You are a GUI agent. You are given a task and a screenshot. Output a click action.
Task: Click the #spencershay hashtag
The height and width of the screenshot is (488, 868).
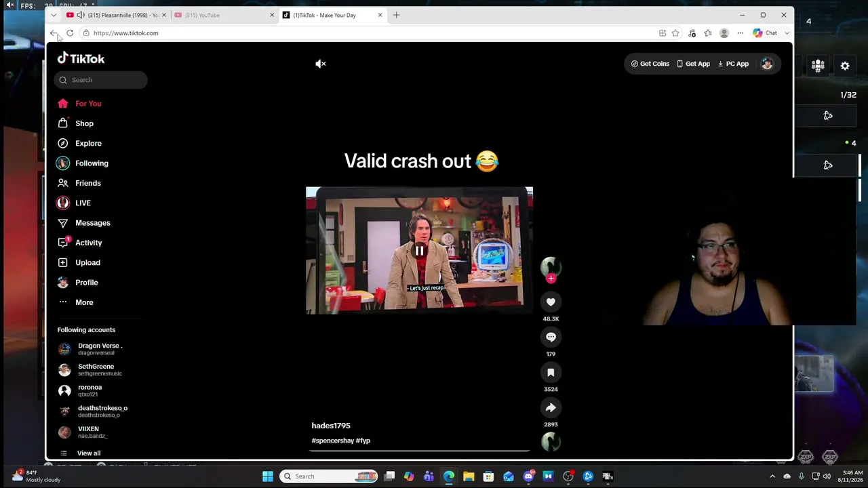coord(332,441)
